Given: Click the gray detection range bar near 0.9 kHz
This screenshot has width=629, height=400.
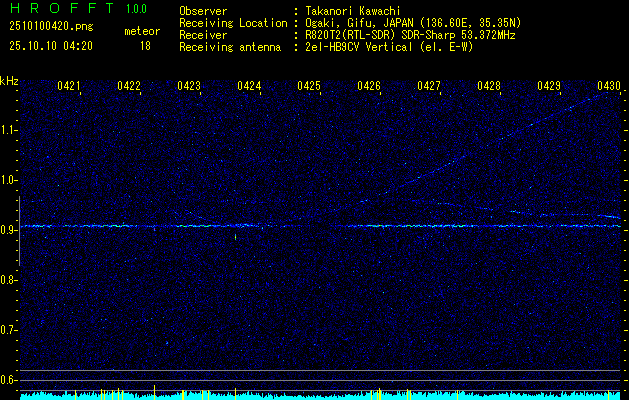Looking at the screenshot, I should pyautogui.click(x=20, y=231).
